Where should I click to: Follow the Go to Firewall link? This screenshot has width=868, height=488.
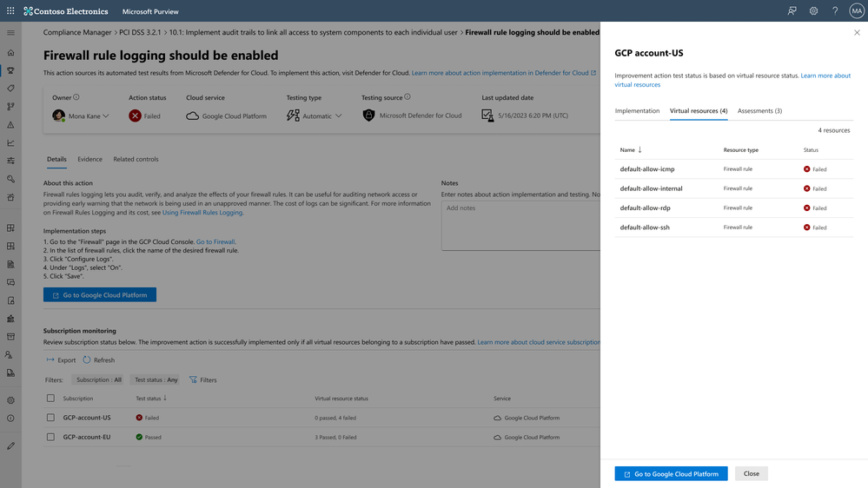pos(215,241)
